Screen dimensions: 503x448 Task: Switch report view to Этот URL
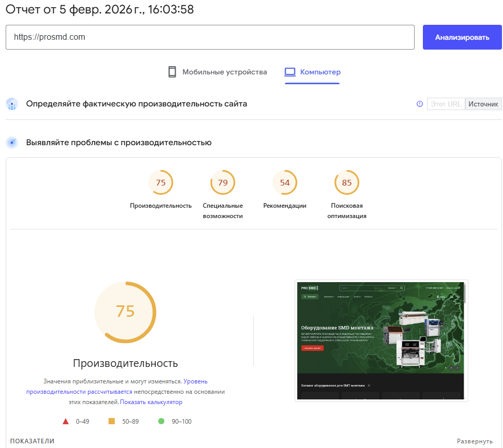point(446,103)
